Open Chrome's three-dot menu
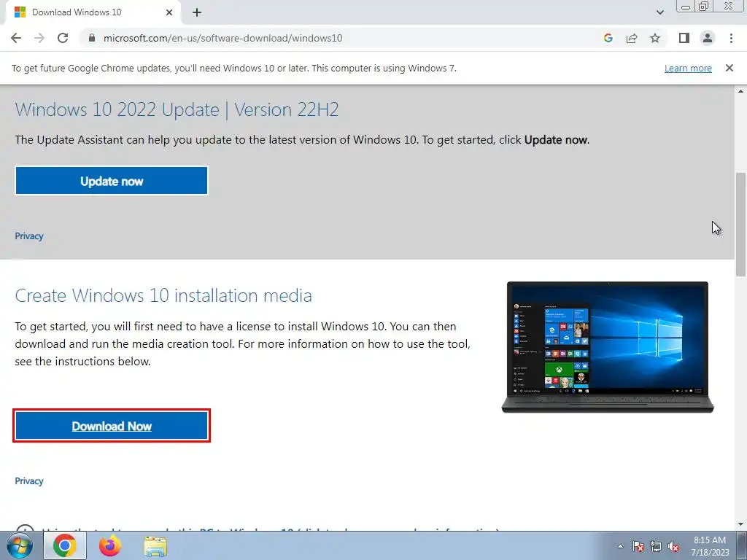This screenshot has width=747, height=560. (x=731, y=38)
